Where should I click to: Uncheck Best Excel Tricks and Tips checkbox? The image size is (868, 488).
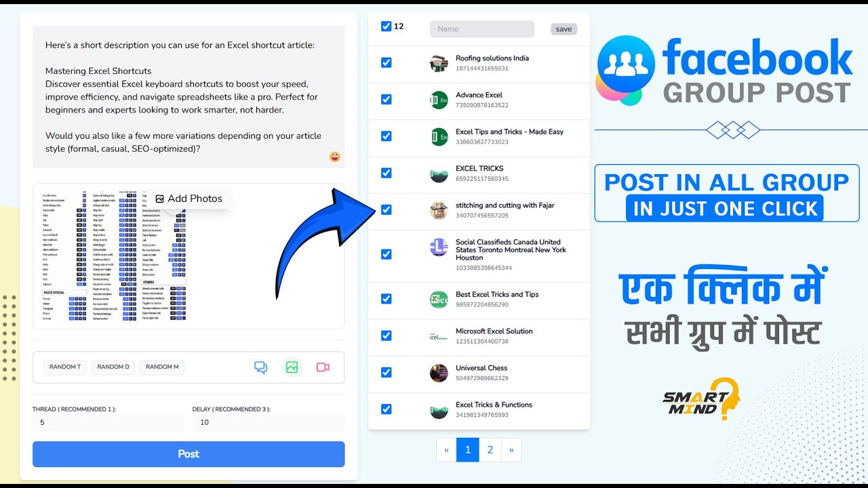tap(386, 299)
